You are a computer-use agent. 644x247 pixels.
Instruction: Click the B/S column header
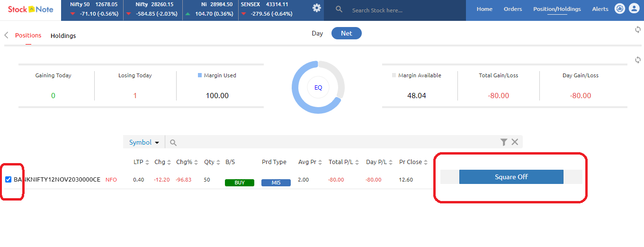click(x=230, y=162)
